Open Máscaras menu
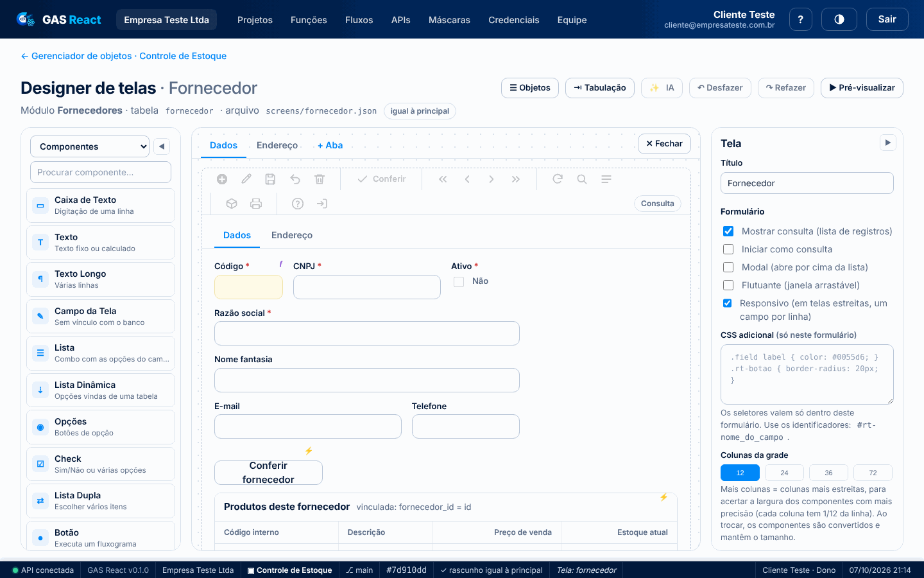The width and height of the screenshot is (924, 578). 449,20
